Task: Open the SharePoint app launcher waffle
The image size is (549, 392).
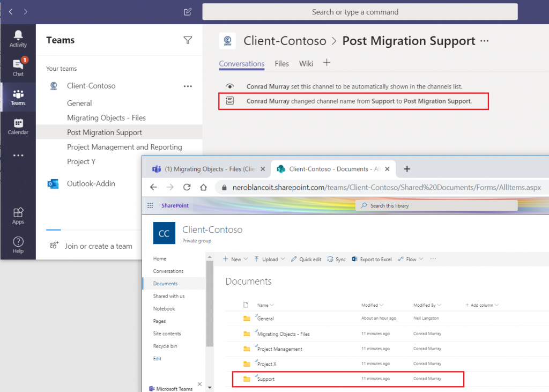Action: click(150, 205)
